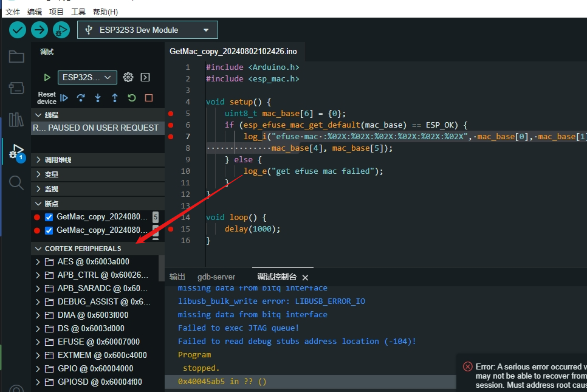Expand the 调用堆栈 section

point(98,160)
